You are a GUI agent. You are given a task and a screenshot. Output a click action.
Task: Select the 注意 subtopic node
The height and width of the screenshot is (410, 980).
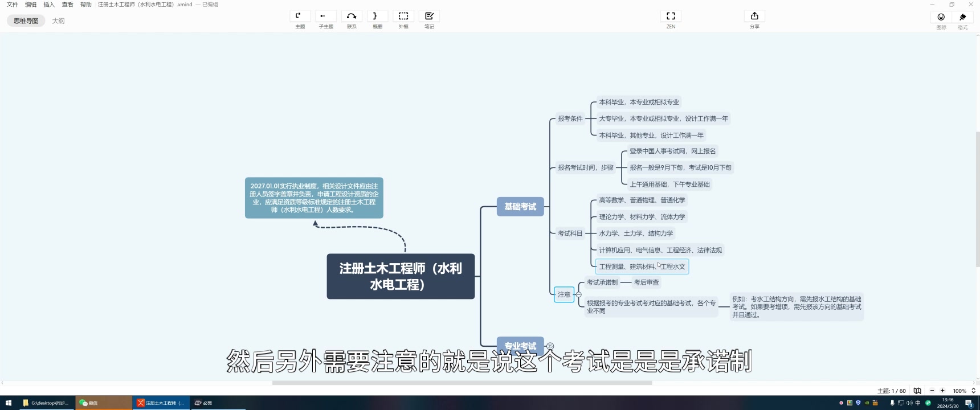pyautogui.click(x=564, y=294)
